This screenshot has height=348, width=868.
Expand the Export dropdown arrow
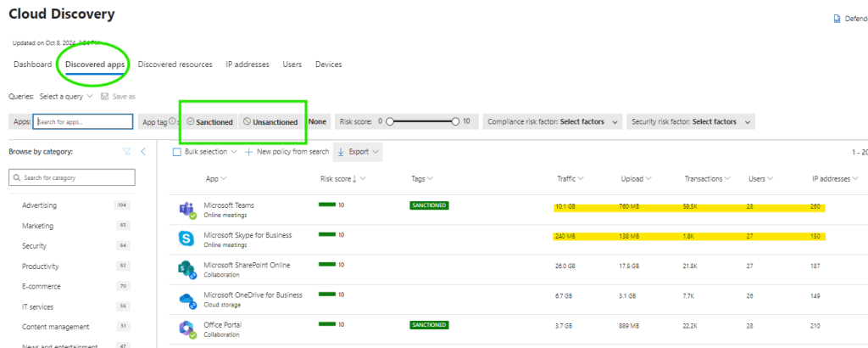click(x=376, y=152)
